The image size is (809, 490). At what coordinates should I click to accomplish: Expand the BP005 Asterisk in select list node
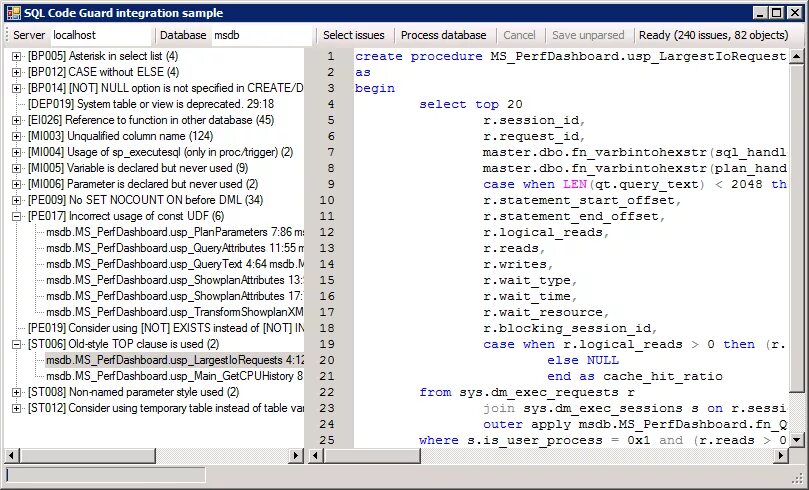(x=17, y=56)
